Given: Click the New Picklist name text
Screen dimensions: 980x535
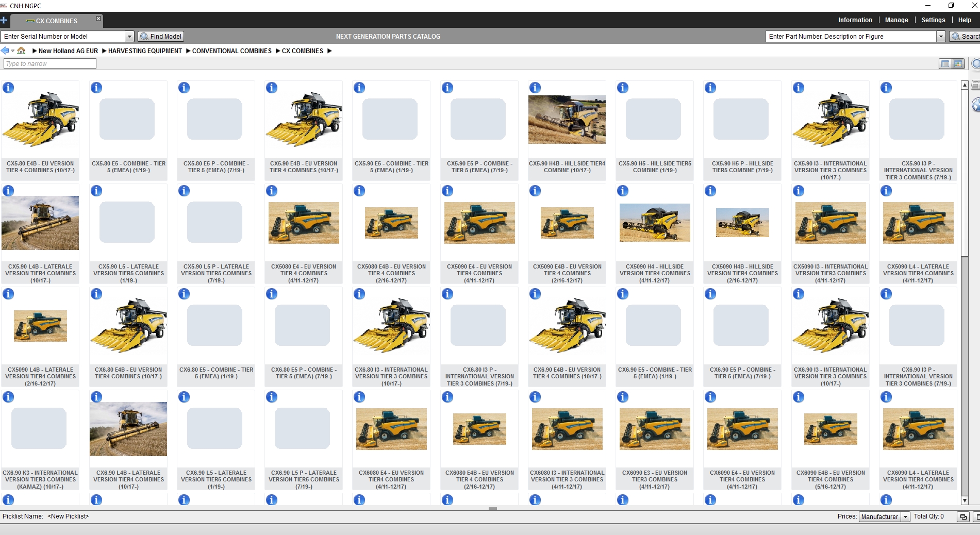Looking at the screenshot, I should (68, 516).
